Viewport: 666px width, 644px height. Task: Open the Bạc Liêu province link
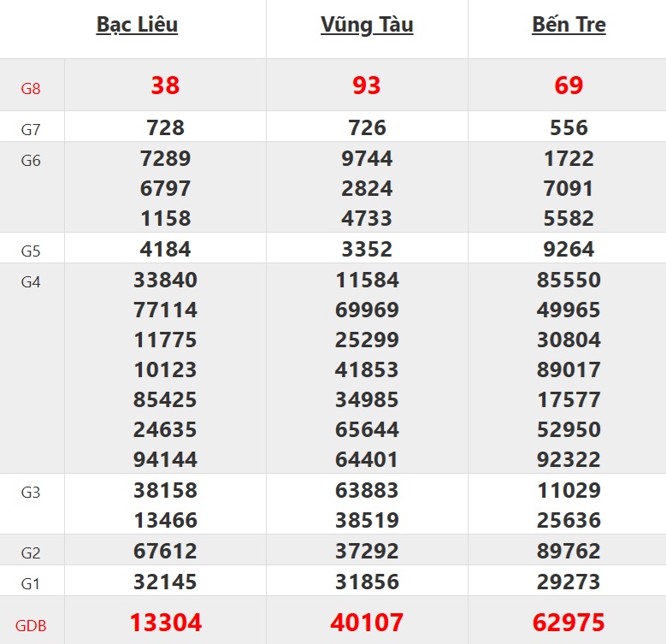click(x=137, y=25)
